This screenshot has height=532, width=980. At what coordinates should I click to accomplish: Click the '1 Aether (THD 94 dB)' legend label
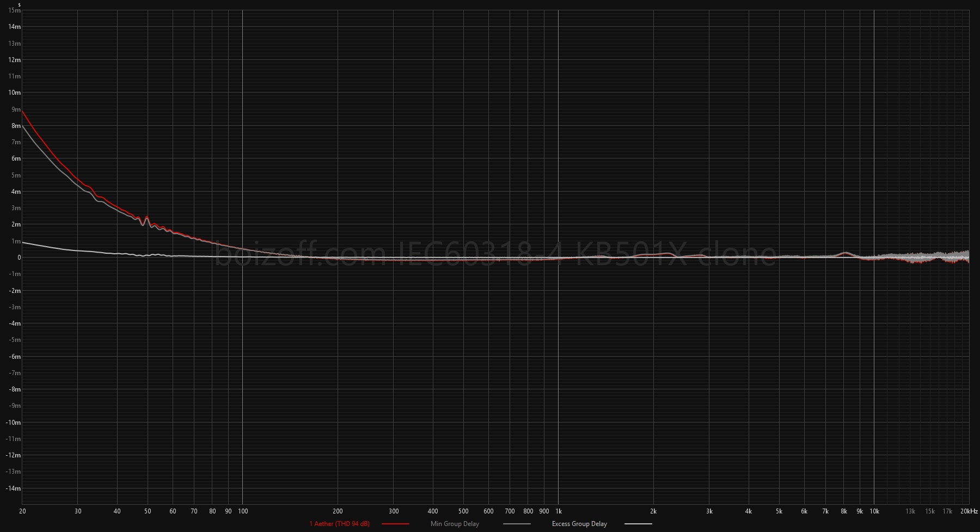(x=339, y=524)
